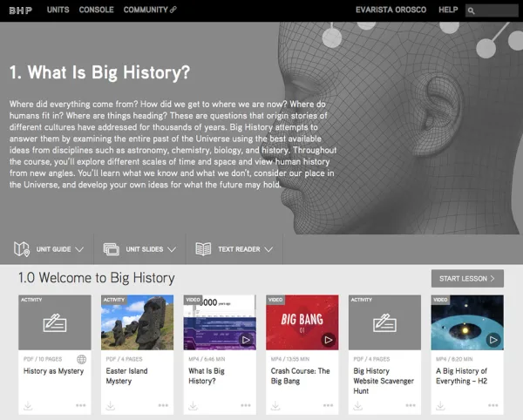Open the Console menu item
This screenshot has width=523, height=420.
click(96, 10)
